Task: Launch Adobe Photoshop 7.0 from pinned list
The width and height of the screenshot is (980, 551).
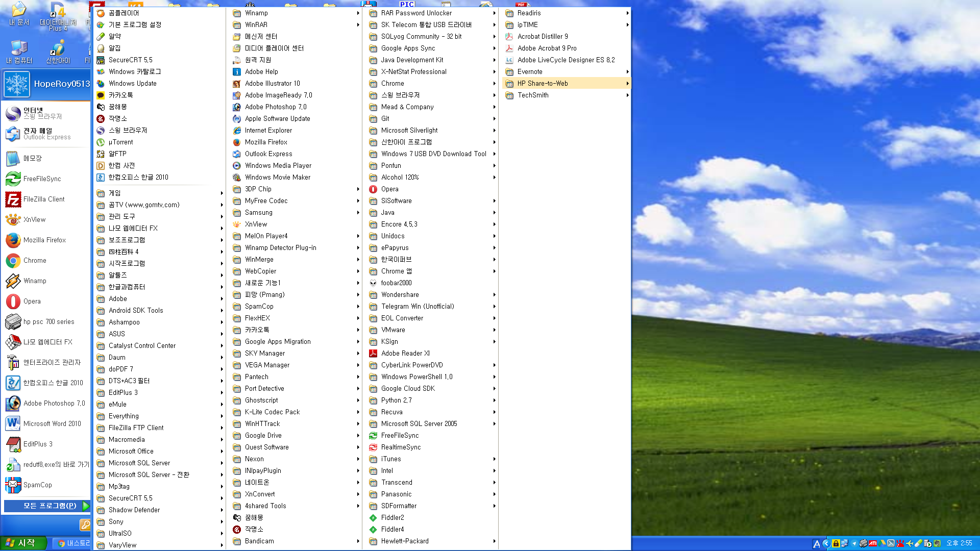Action: (46, 403)
